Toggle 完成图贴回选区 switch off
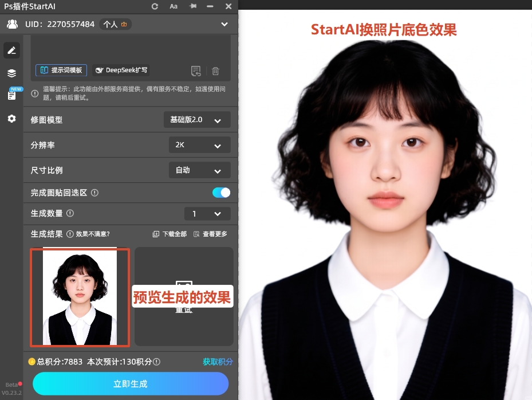 pyautogui.click(x=220, y=193)
